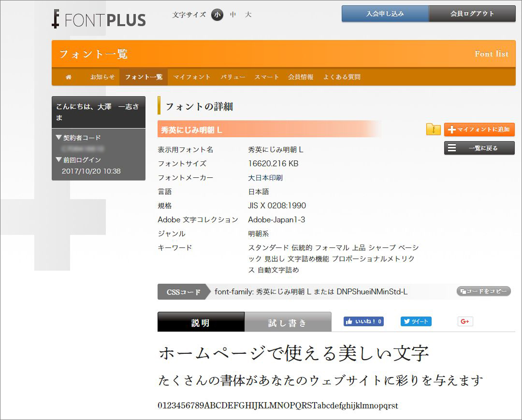Screen dimensions: 522x420
Task: Add font with マイフォントに追加 button
Action: coord(479,130)
